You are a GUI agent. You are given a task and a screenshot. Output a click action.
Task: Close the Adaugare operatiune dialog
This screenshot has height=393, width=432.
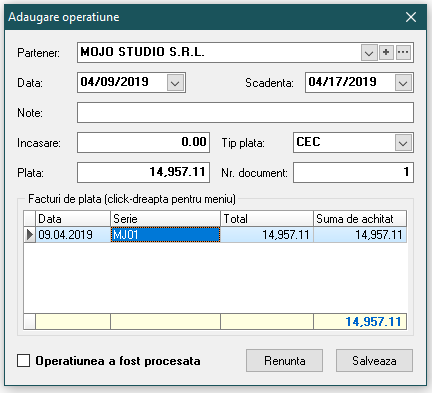(x=411, y=17)
